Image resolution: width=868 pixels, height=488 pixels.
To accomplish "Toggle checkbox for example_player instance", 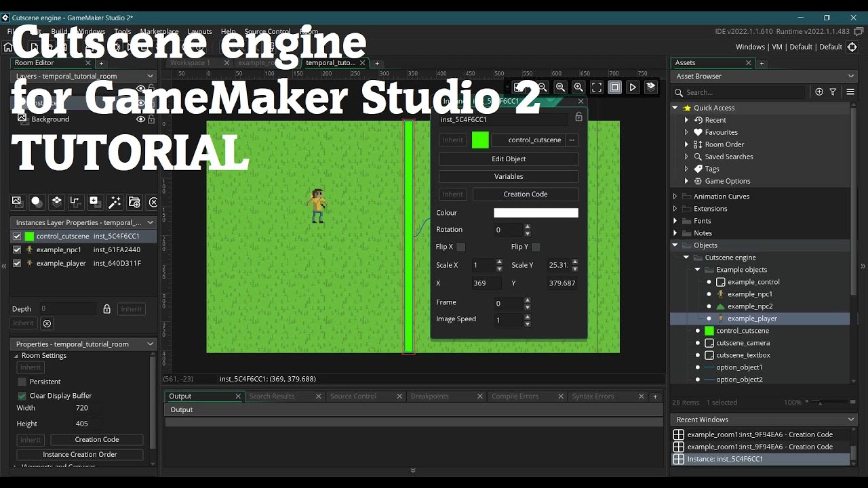I will click(x=17, y=264).
